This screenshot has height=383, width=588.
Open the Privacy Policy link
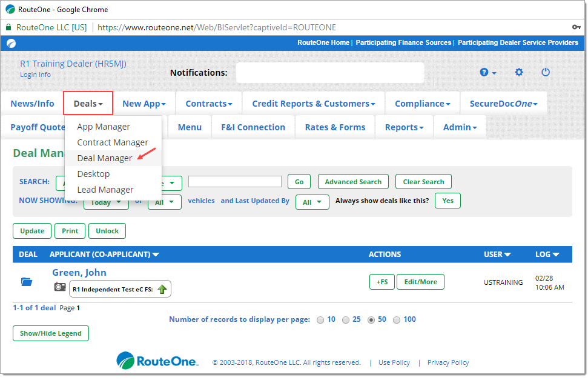(448, 362)
